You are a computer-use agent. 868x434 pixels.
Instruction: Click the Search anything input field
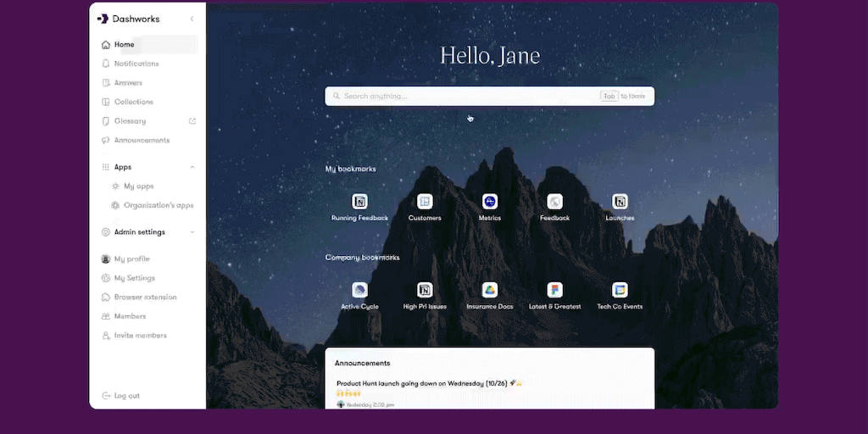pyautogui.click(x=489, y=97)
